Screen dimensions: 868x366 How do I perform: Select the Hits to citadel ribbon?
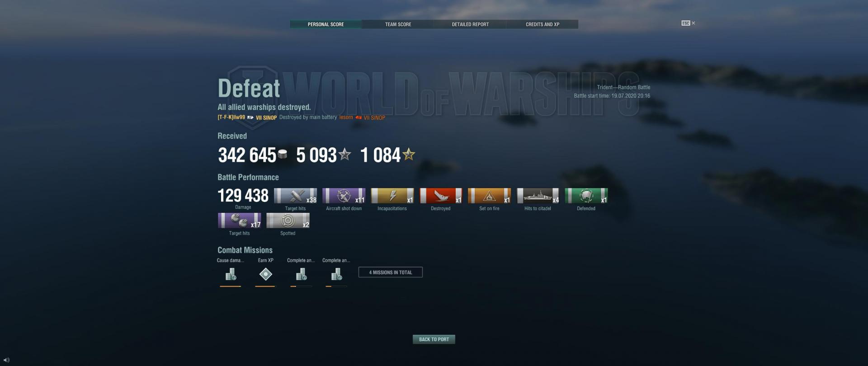point(538,196)
